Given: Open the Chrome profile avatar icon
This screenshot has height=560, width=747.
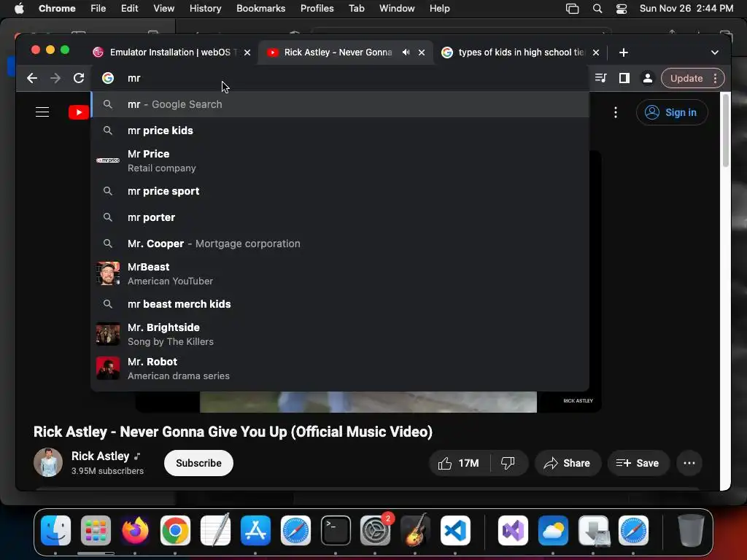Looking at the screenshot, I should pos(648,78).
